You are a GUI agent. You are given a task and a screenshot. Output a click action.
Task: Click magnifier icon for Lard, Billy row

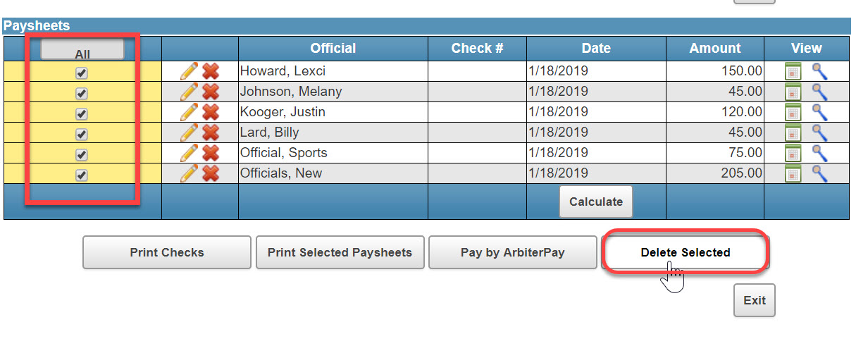pyautogui.click(x=819, y=132)
